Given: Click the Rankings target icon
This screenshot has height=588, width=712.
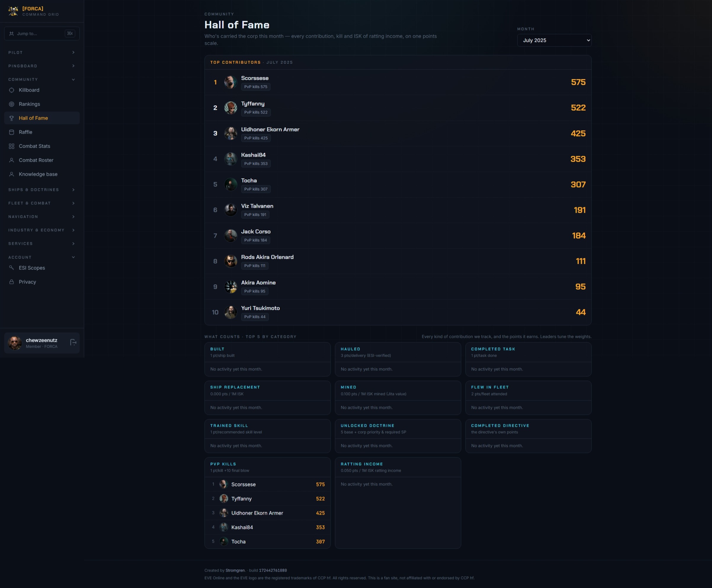Looking at the screenshot, I should tap(12, 104).
